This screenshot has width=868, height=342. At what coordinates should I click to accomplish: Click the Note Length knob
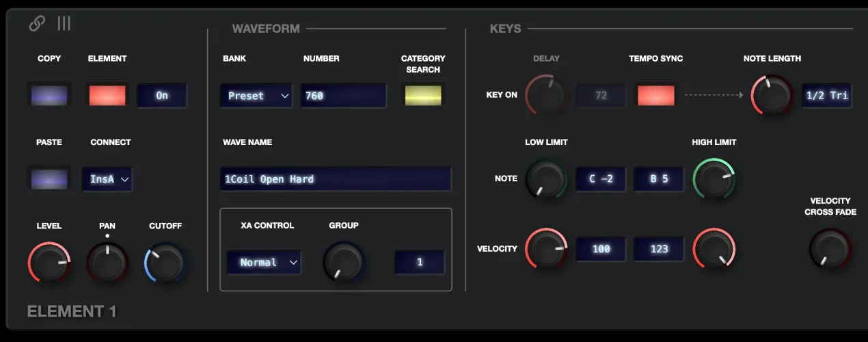coord(772,96)
